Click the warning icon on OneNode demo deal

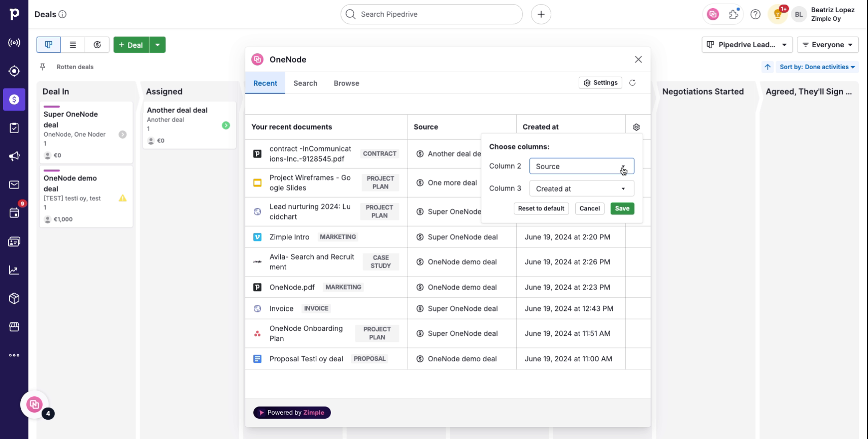[122, 198]
